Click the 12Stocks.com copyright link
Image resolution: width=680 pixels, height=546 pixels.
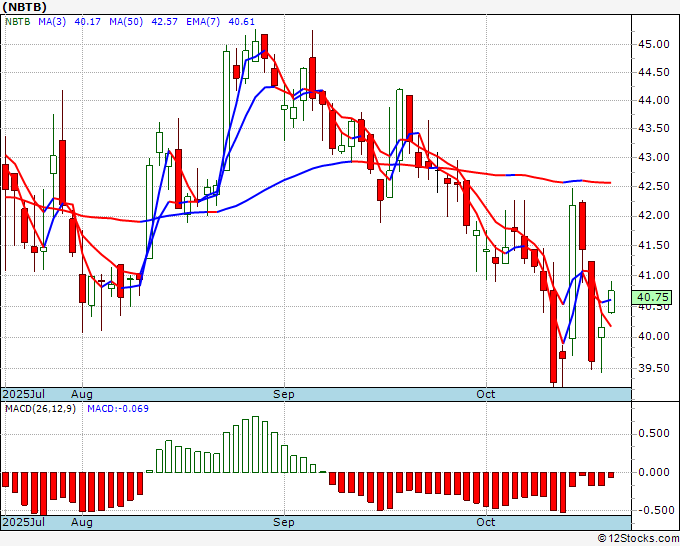(638, 539)
